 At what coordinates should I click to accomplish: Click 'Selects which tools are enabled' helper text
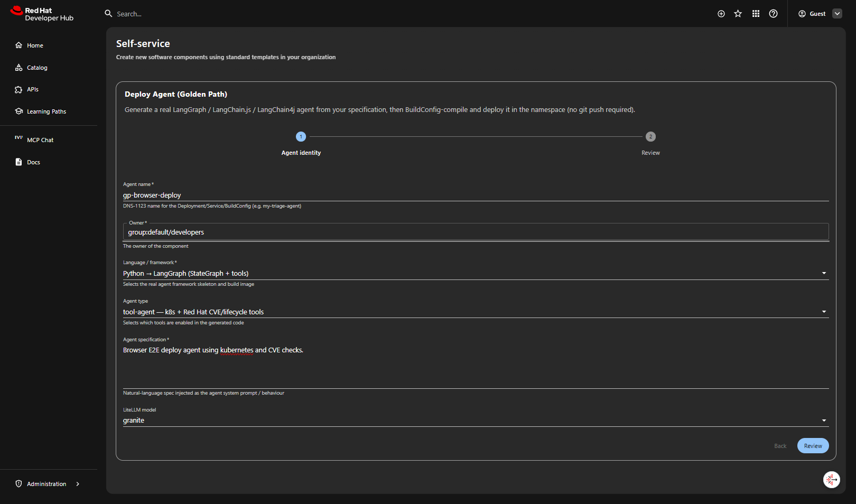click(183, 323)
